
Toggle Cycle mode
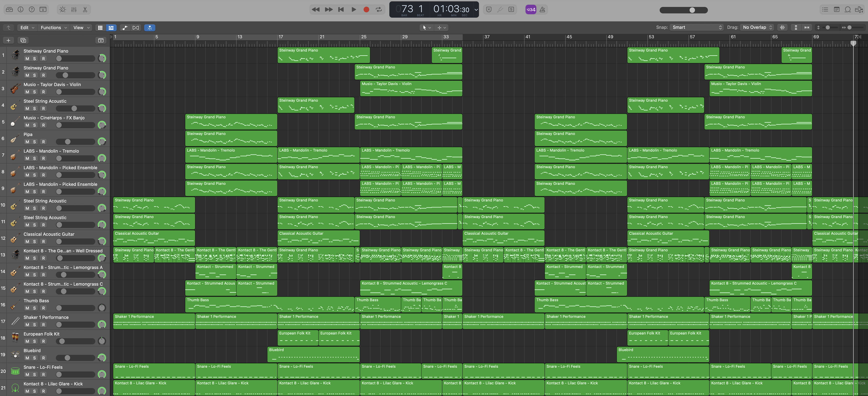point(379,10)
